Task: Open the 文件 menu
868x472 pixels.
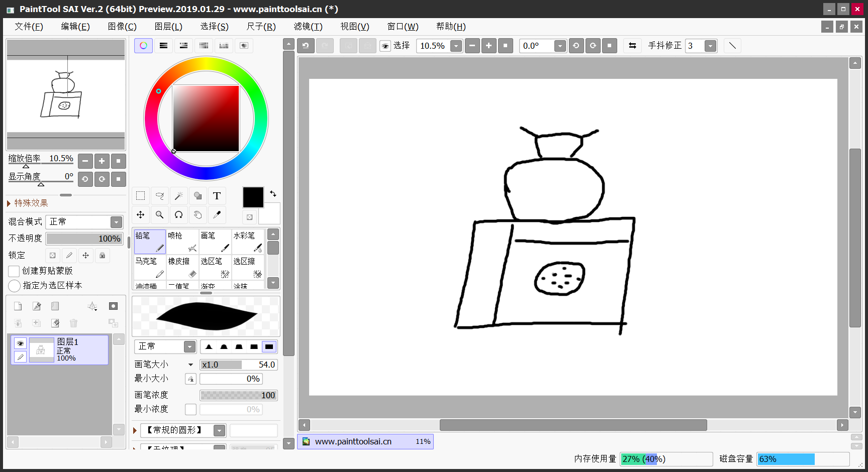Action: (29, 27)
